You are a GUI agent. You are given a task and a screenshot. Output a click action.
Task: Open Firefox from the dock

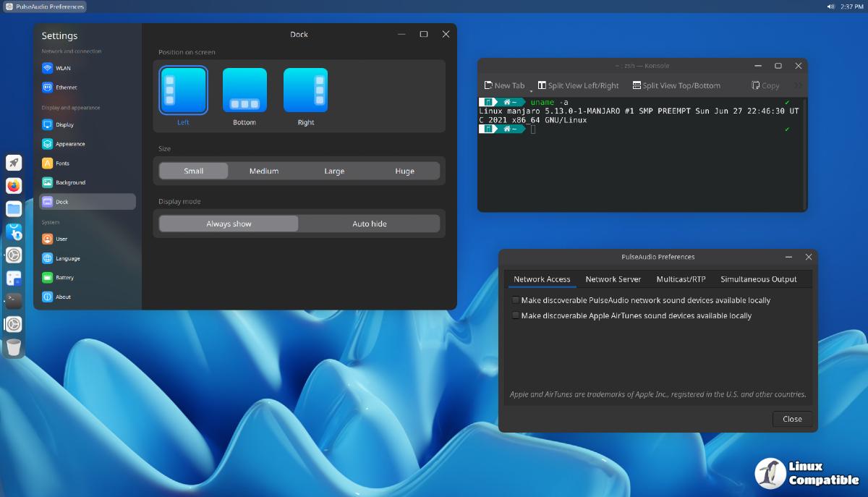(14, 186)
